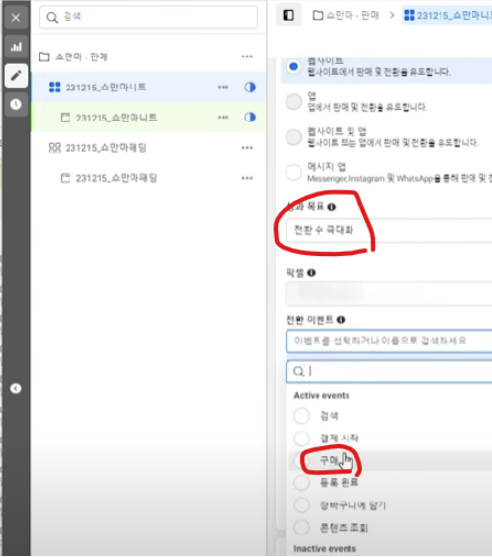Select the pencil edit icon in sidebar
This screenshot has width=492, height=557.
(x=16, y=76)
